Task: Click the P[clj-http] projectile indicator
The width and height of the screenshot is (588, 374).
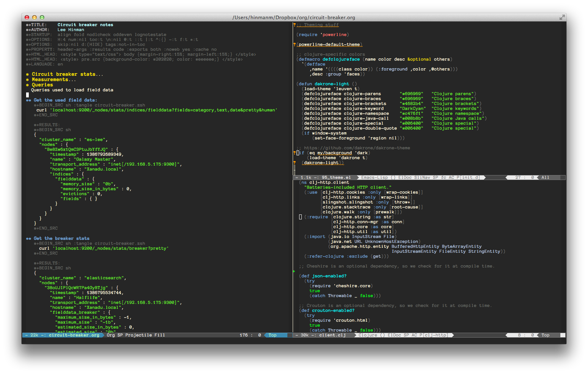Action: 434,335
